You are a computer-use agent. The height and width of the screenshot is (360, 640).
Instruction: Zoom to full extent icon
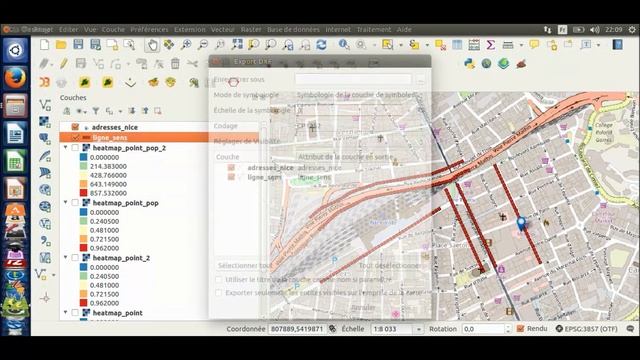(237, 44)
